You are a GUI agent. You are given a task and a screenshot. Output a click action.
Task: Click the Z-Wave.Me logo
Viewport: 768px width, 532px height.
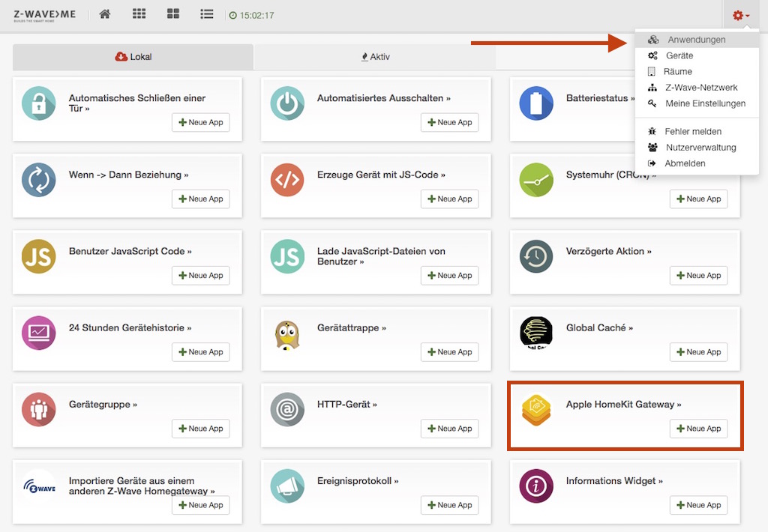pyautogui.click(x=44, y=15)
